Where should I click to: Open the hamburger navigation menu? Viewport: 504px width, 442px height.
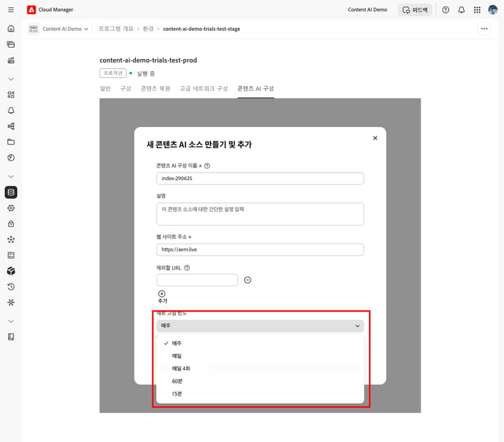pos(11,9)
